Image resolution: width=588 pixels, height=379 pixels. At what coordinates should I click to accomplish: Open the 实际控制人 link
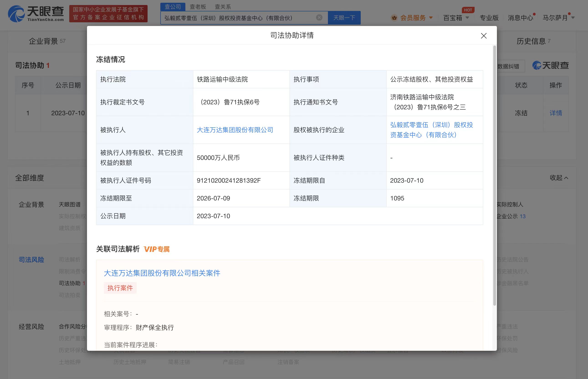pos(510,205)
